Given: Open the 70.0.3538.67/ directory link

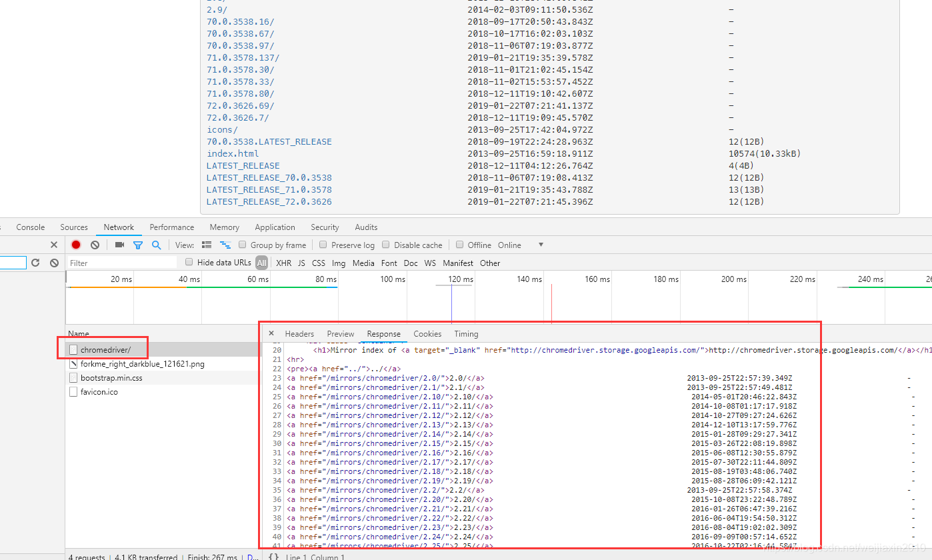Looking at the screenshot, I should [x=240, y=33].
